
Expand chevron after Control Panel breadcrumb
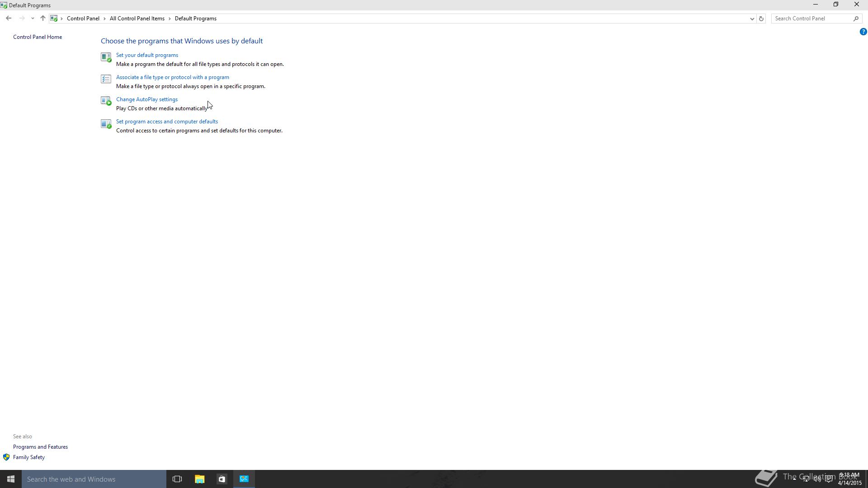pyautogui.click(x=104, y=19)
